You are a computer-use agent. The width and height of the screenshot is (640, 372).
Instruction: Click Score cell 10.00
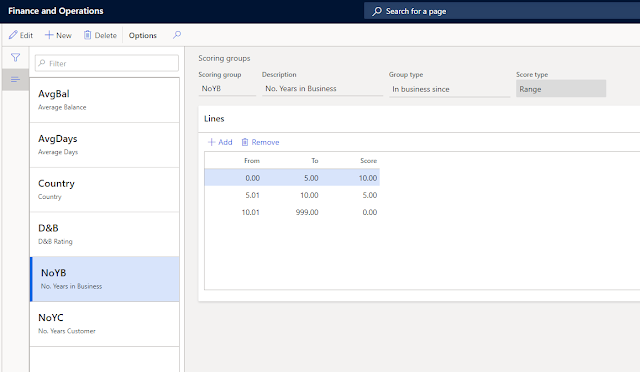[x=368, y=178]
